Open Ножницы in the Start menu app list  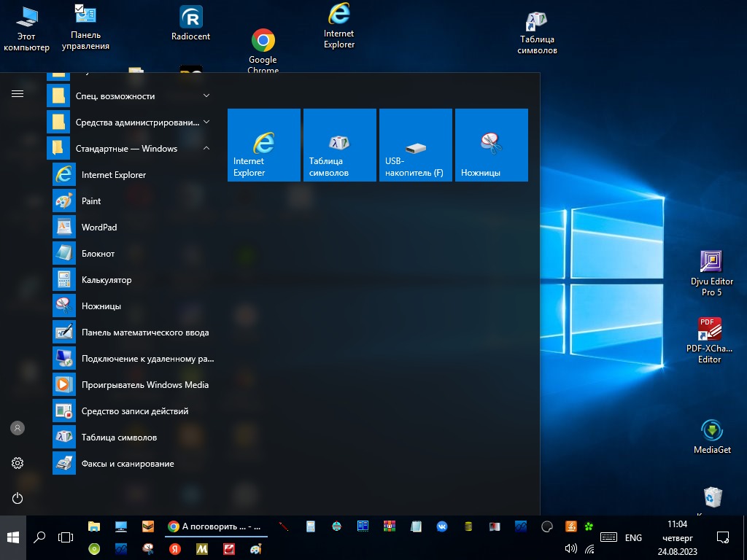(131, 306)
